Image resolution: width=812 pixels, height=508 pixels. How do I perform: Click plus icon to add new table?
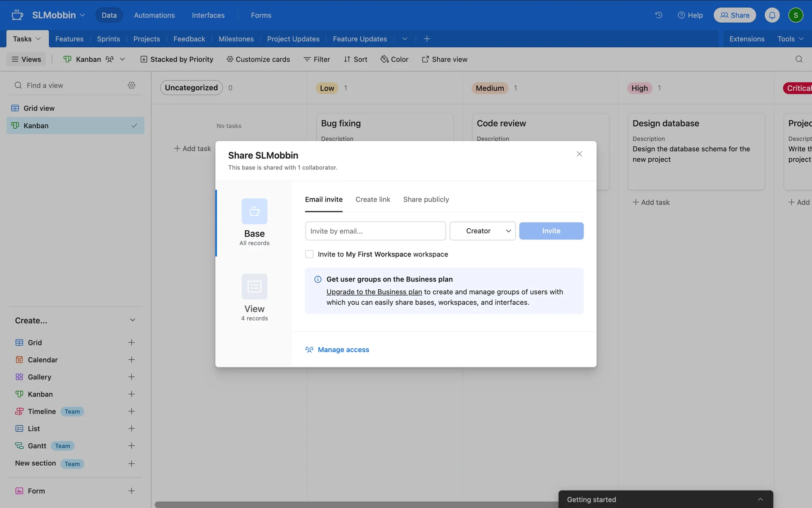coord(427,39)
